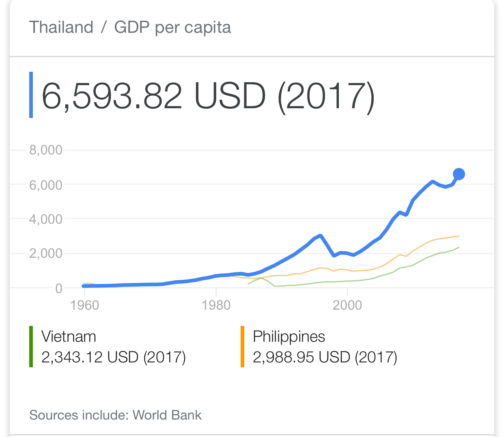The image size is (504, 437).
Task: Click the Vietnam comparison label
Action: pyautogui.click(x=69, y=336)
